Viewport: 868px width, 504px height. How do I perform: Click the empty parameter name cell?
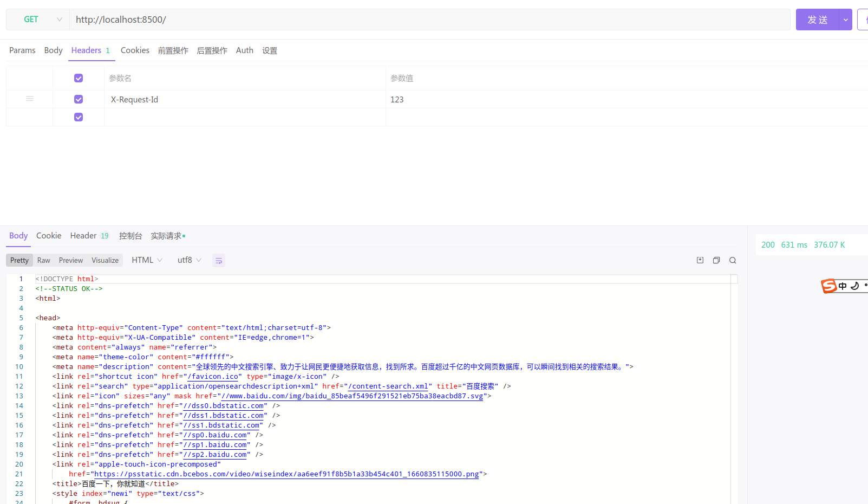(x=245, y=117)
